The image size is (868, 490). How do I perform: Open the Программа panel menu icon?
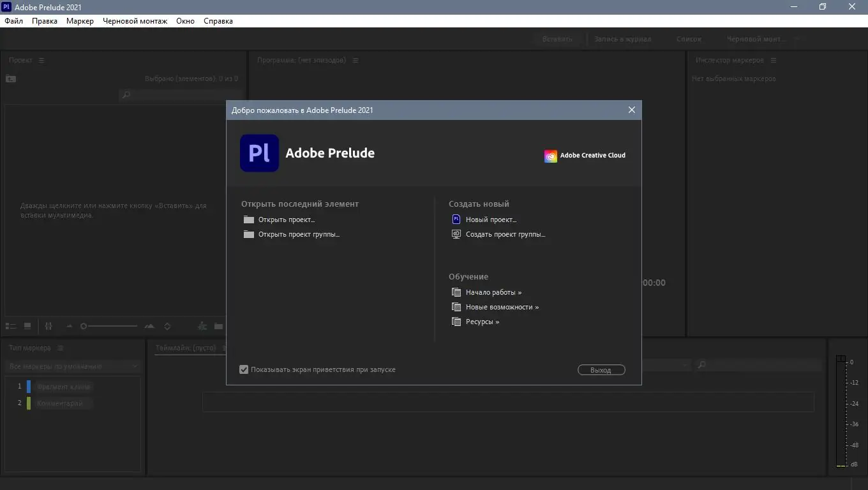tap(355, 60)
